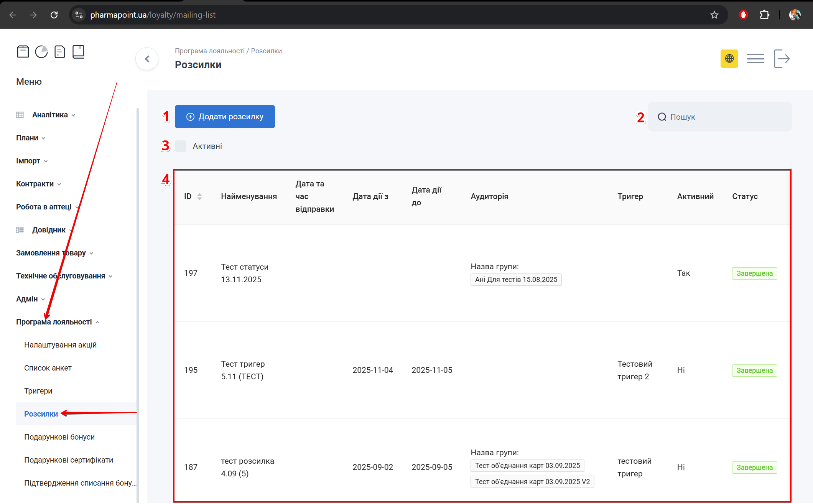Open the Тригери submenu item
Viewport: 813px width, 504px height.
(x=38, y=391)
